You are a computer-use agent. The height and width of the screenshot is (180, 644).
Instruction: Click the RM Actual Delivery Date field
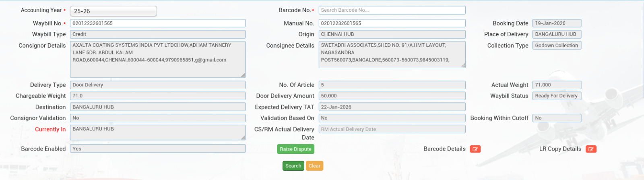[392, 129]
